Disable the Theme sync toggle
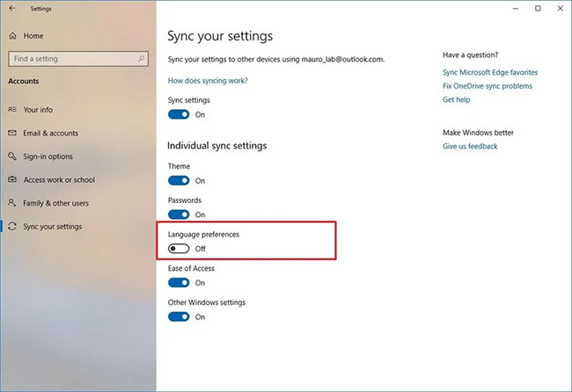Viewport: 572px width, 392px height. tap(179, 181)
